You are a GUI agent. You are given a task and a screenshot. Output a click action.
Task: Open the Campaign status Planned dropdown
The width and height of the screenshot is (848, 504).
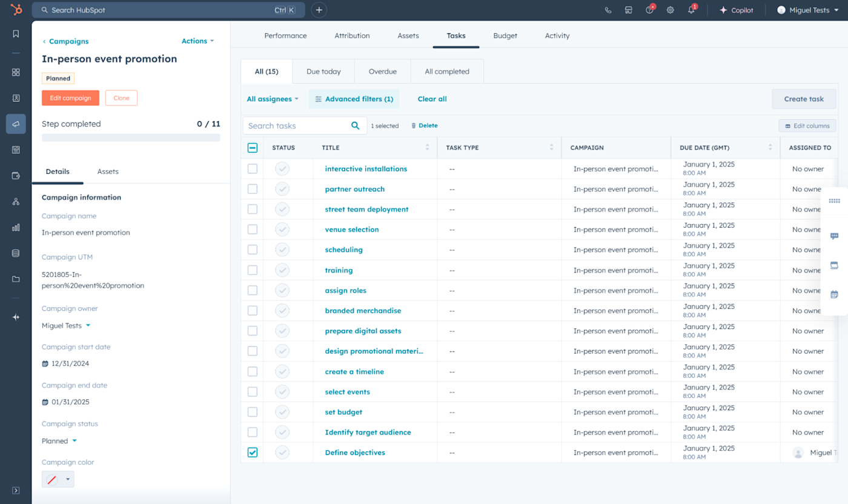59,441
